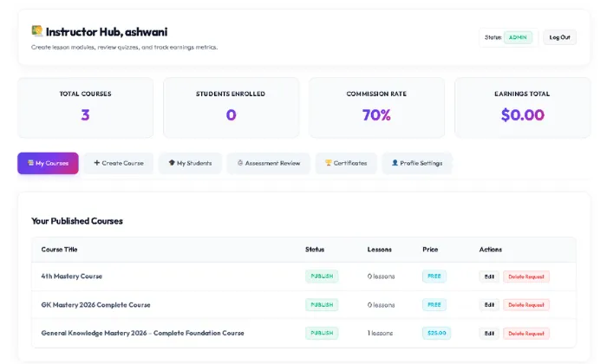607x364 pixels.
Task: Click PUBLISH badge for General Knowledge Mastery course
Action: [x=322, y=333]
